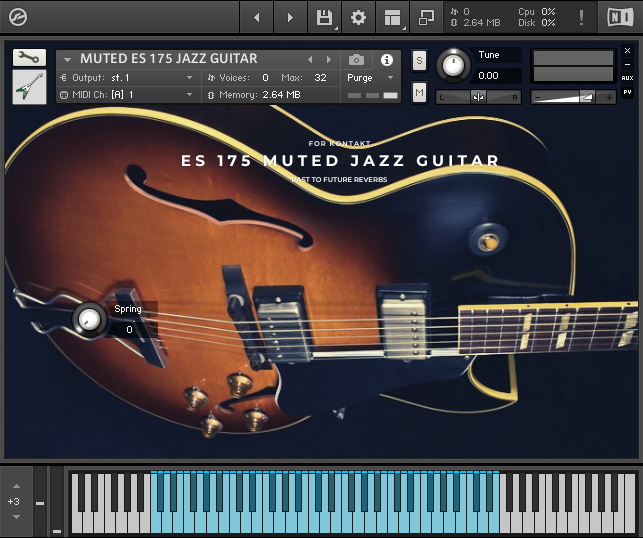Close the instrument with X button
Screen dimensions: 643x538
(627, 50)
